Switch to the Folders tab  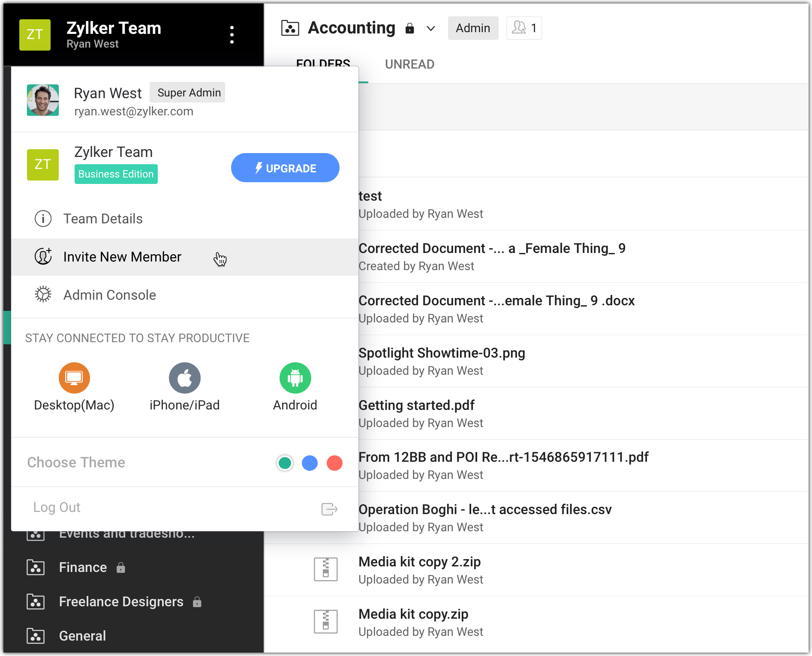[323, 64]
